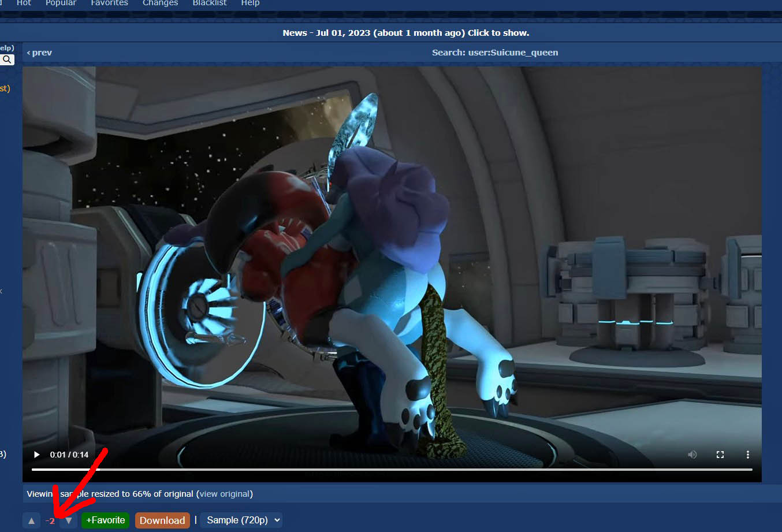Open the Blacklist page

coord(210,3)
